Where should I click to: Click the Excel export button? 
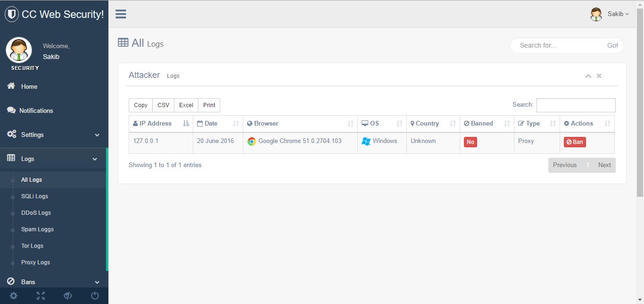pos(186,105)
